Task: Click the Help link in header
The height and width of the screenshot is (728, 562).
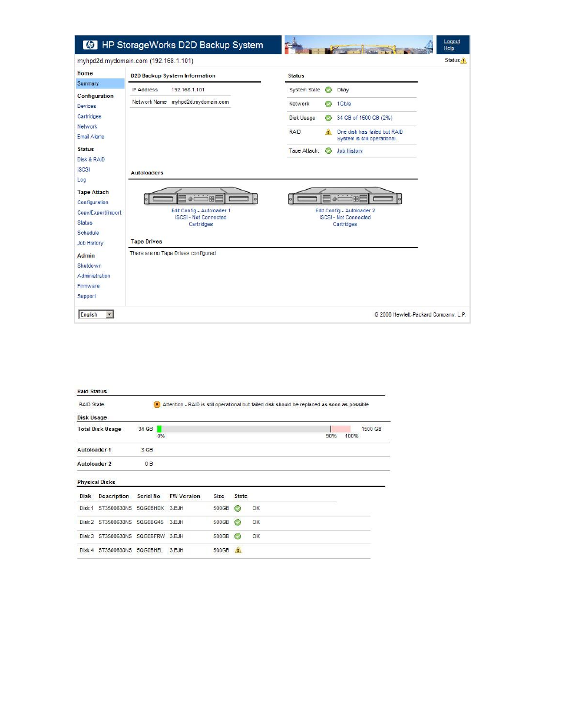Action: click(449, 48)
